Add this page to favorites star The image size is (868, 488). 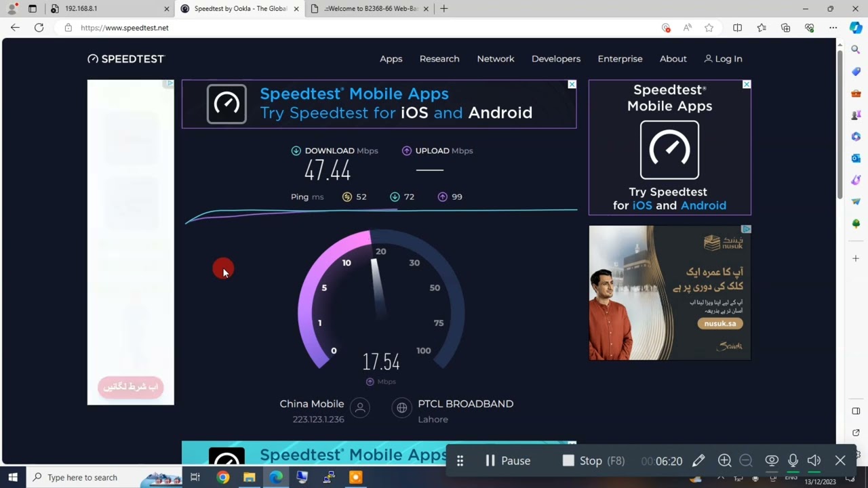(x=709, y=28)
